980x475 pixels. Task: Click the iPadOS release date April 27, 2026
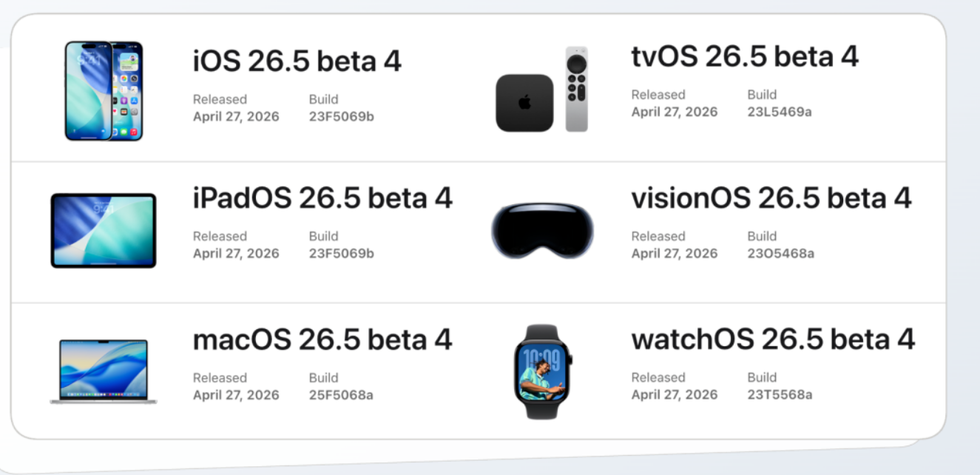(236, 254)
